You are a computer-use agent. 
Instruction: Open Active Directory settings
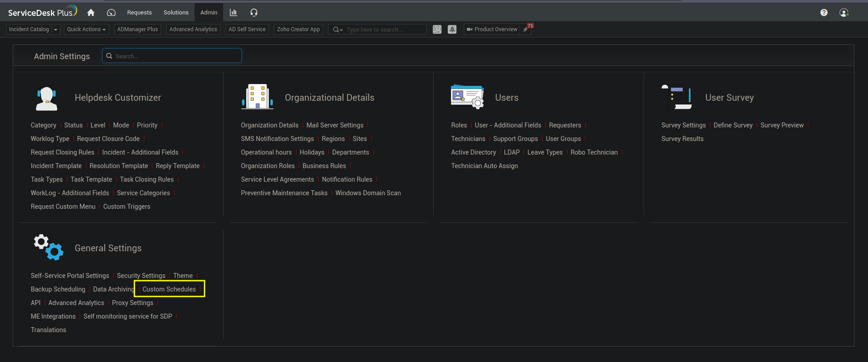(x=473, y=152)
